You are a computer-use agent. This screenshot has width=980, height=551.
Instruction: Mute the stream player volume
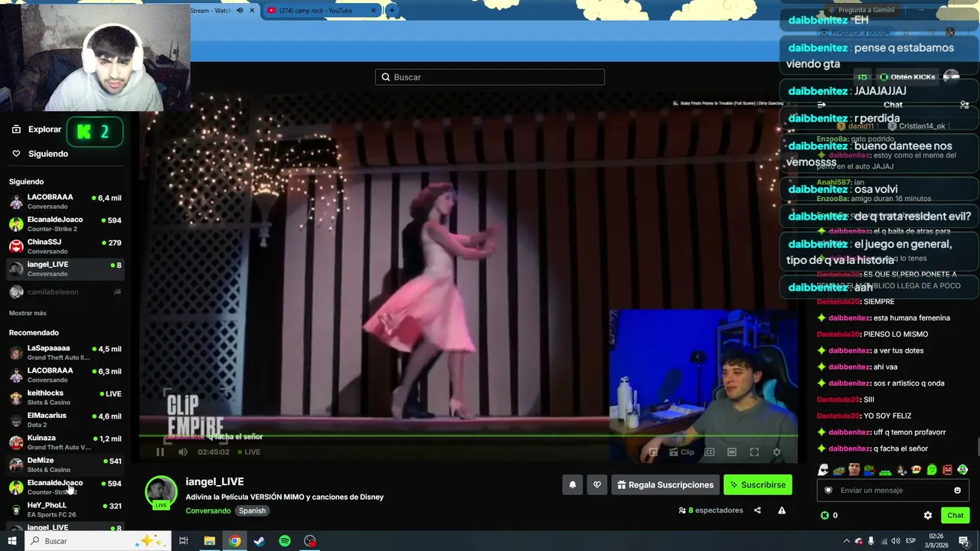183,452
